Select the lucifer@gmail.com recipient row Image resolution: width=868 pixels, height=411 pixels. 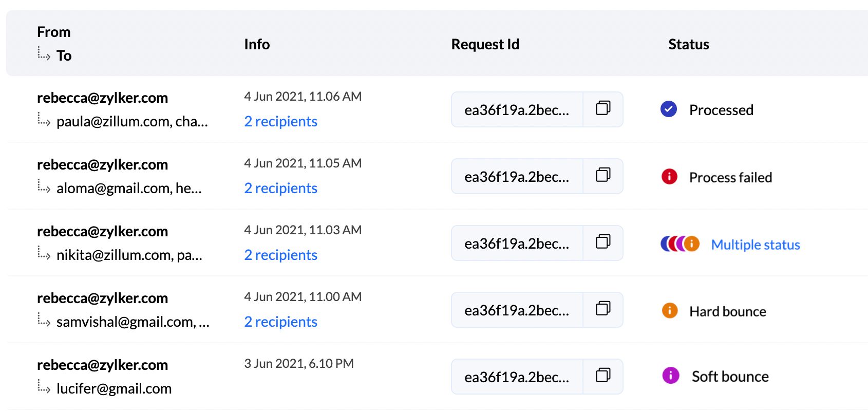(x=114, y=388)
